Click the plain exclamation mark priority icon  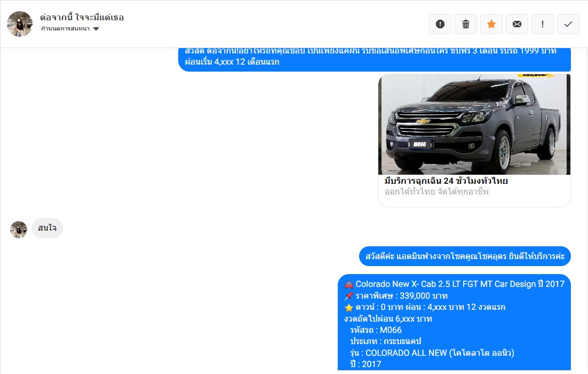(543, 24)
